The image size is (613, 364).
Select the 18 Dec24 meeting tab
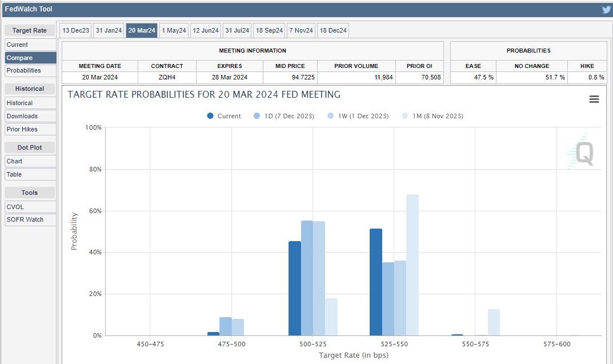tap(333, 30)
